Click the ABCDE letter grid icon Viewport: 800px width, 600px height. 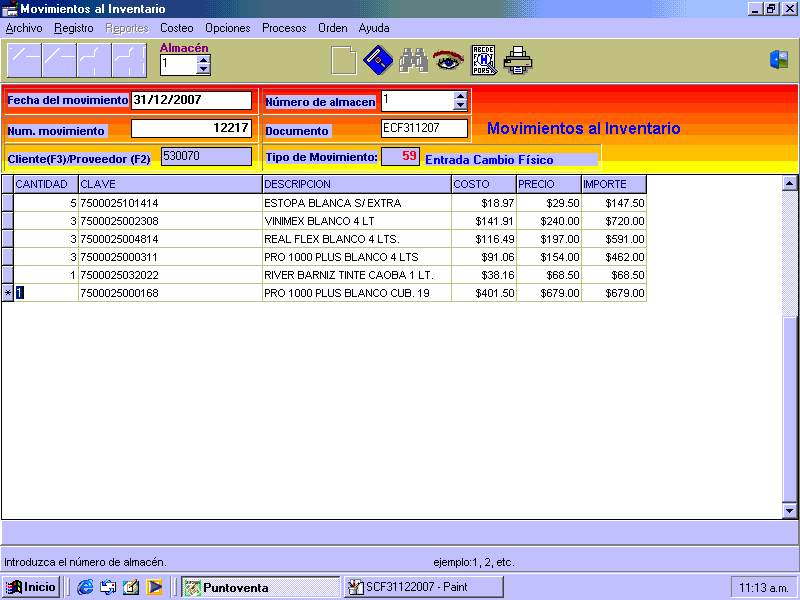(483, 61)
